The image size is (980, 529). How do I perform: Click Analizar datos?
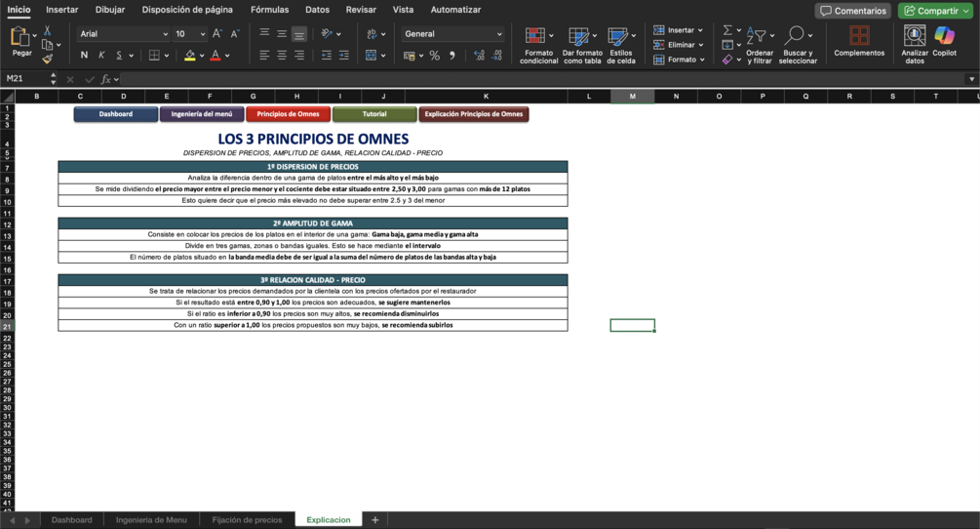coord(915,45)
